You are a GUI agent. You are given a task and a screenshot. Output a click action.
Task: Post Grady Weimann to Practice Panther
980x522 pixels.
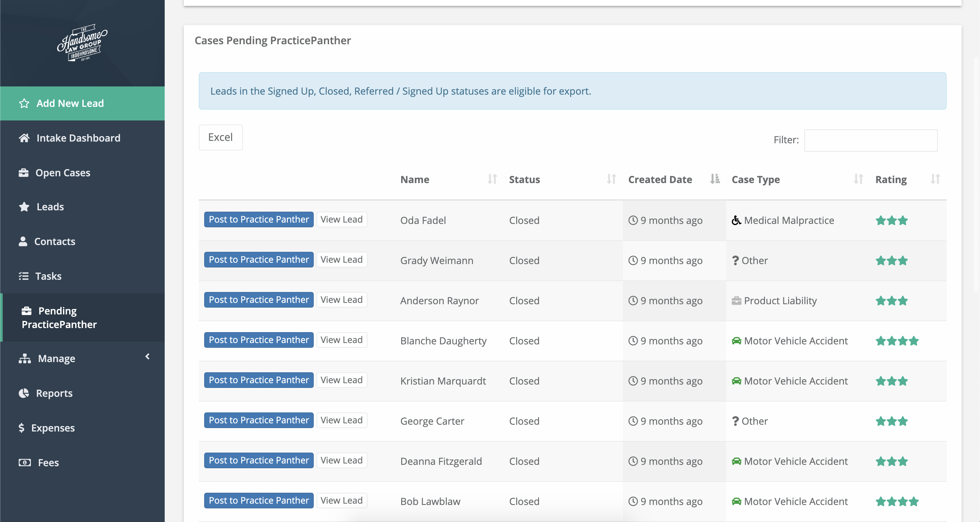click(259, 260)
